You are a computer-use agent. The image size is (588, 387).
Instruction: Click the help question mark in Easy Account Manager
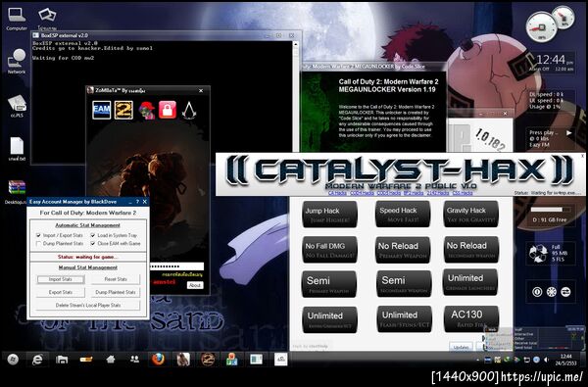[137, 202]
